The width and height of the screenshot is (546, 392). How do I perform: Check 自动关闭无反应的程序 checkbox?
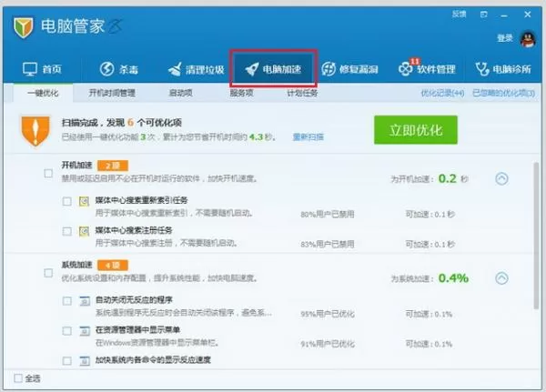click(x=66, y=301)
